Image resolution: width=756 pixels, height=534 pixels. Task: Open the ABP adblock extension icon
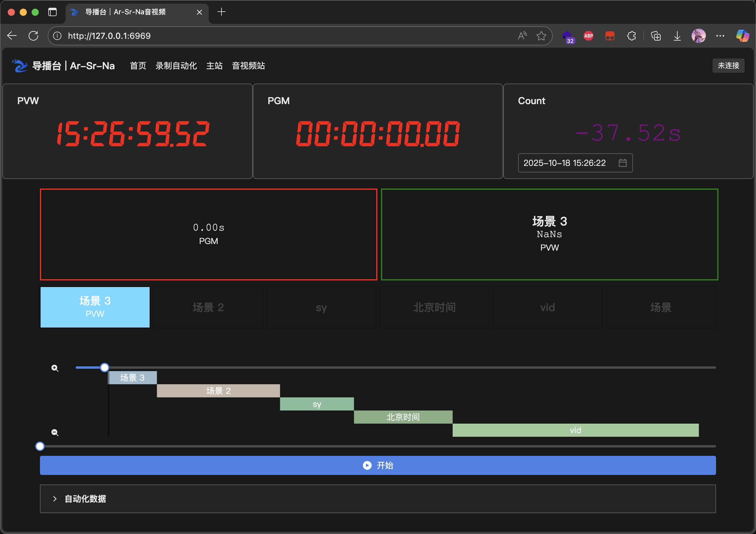coord(588,36)
